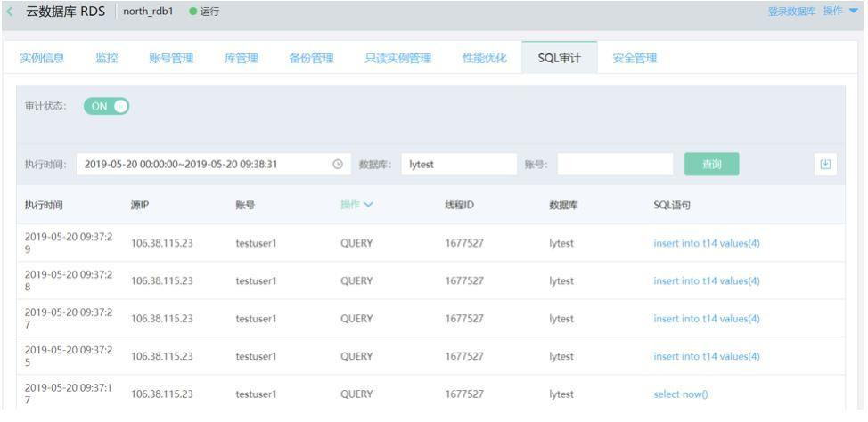Click the 数据库 column header
Image resolution: width=868 pixels, height=422 pixels.
pos(563,205)
